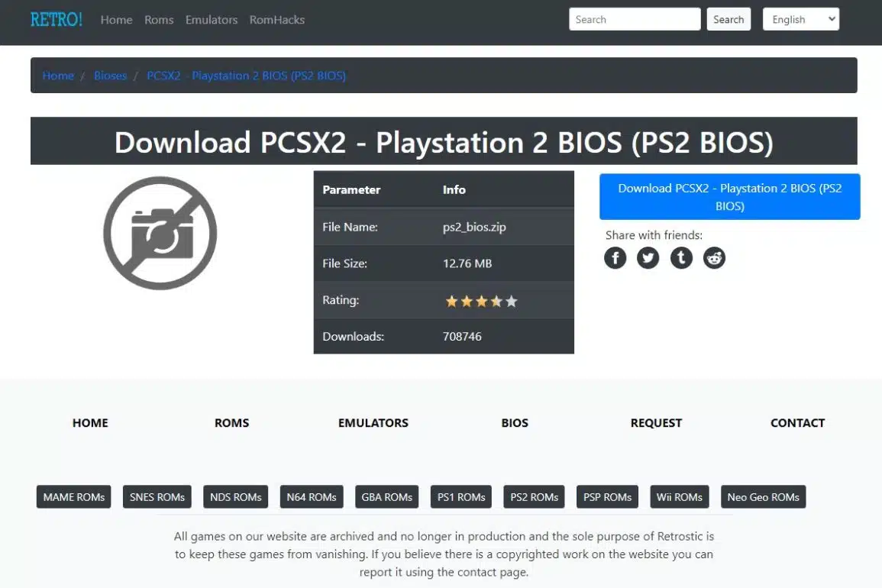Select N64 ROMs tag button
The width and height of the screenshot is (882, 588).
click(x=312, y=497)
